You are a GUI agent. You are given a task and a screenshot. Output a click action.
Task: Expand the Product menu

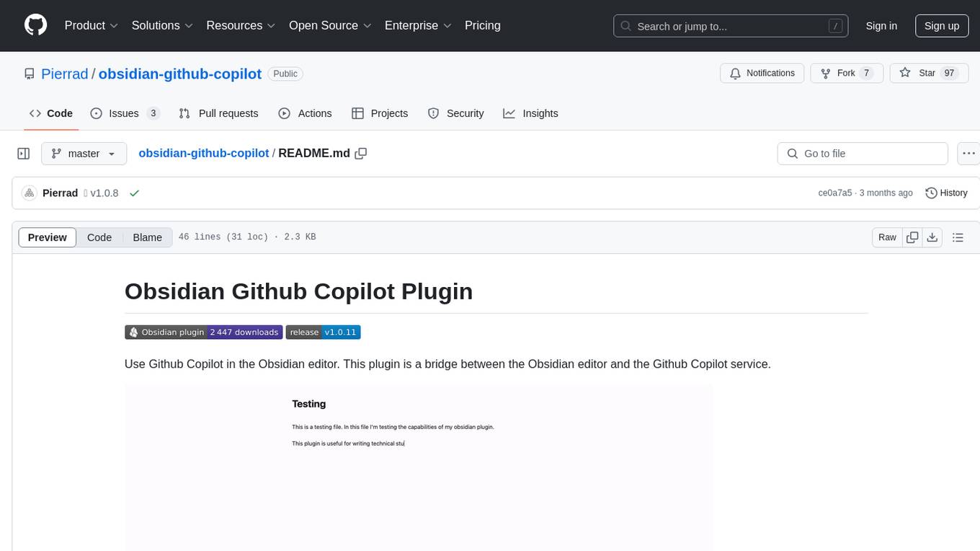(92, 25)
